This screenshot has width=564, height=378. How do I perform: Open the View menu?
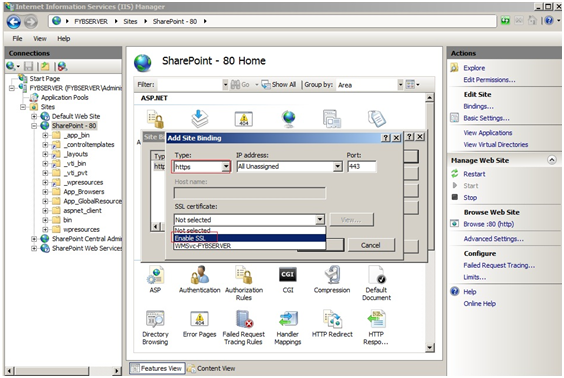click(40, 38)
